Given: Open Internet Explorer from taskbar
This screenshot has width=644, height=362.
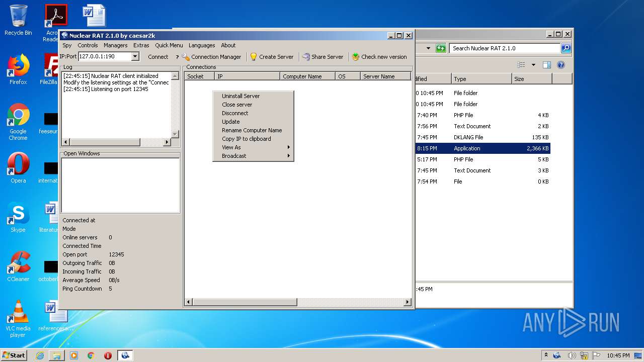Looking at the screenshot, I should coord(40,355).
